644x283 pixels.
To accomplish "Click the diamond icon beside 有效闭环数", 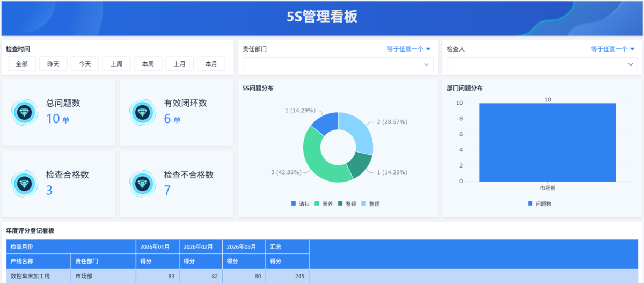I will click(x=142, y=113).
